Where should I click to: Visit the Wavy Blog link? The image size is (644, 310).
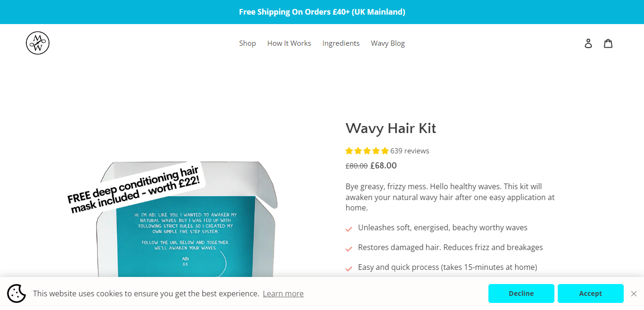[388, 43]
